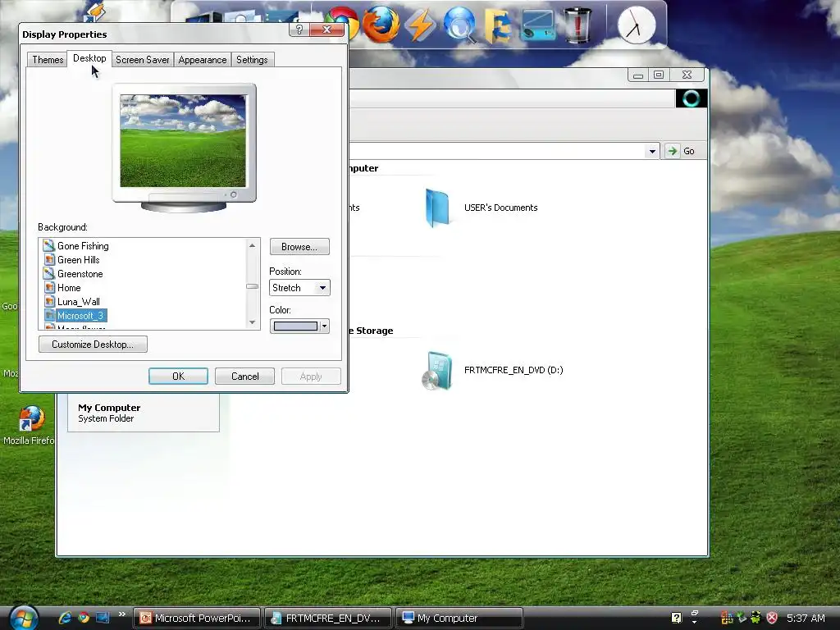Click the Office-colored tray icon
This screenshot has height=630, width=840.
[727, 618]
